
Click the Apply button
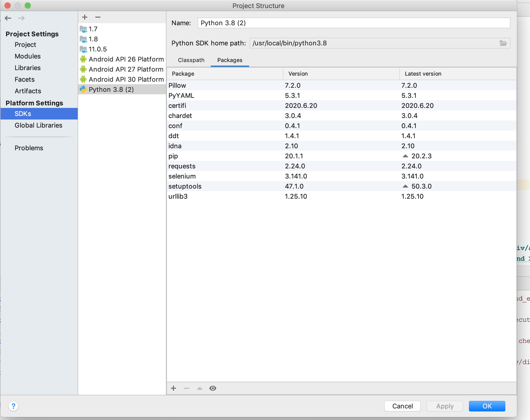445,406
